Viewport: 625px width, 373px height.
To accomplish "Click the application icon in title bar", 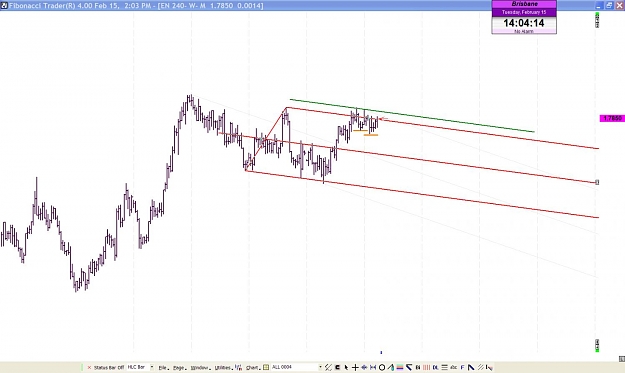I will [x=4, y=6].
